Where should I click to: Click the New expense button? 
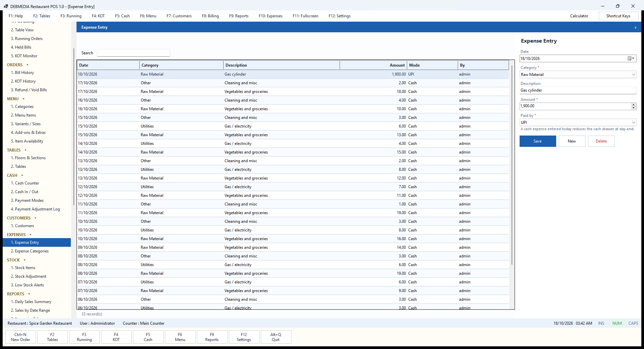[x=572, y=141]
